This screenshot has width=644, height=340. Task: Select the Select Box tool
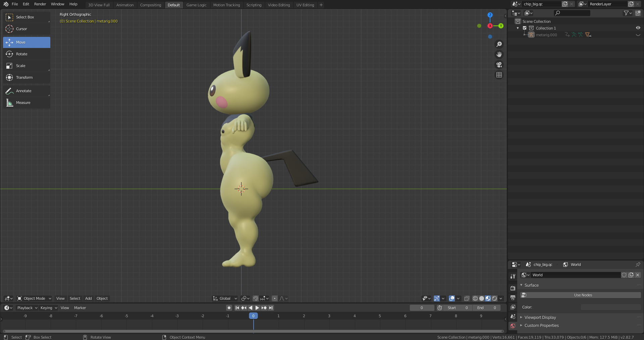[x=26, y=17]
